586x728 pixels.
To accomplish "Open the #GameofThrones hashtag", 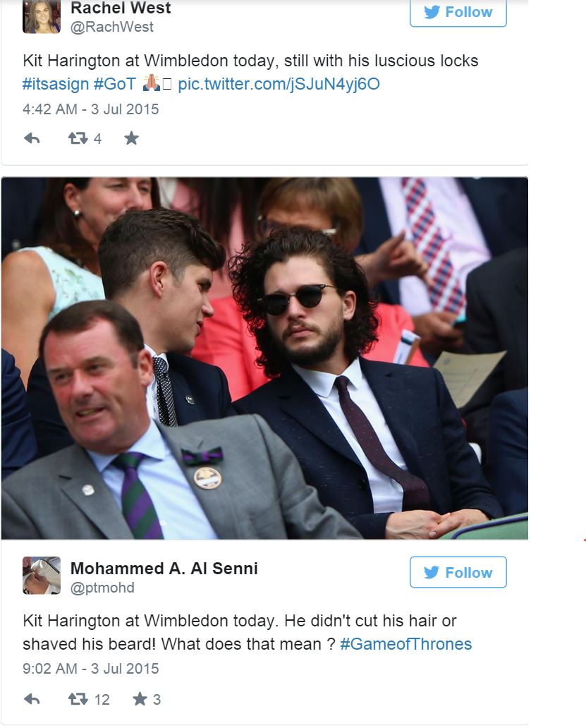I will [406, 644].
